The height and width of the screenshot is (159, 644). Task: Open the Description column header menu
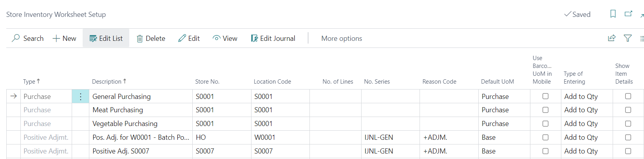(x=107, y=82)
